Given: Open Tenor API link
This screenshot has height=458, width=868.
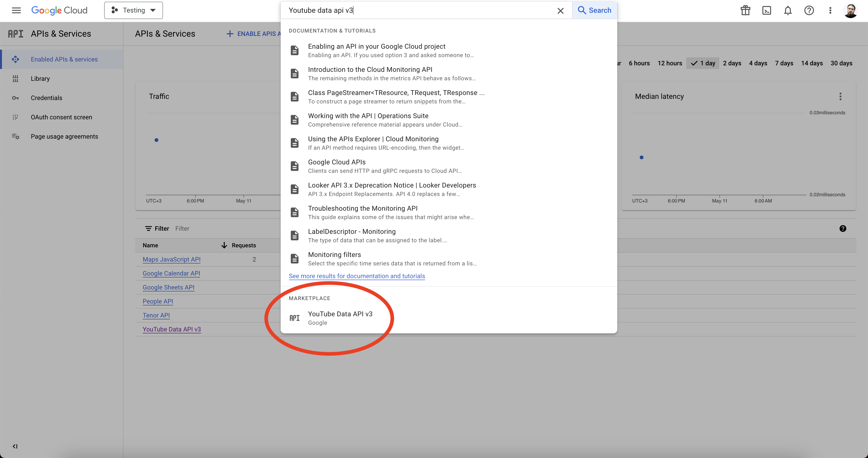Looking at the screenshot, I should (156, 316).
